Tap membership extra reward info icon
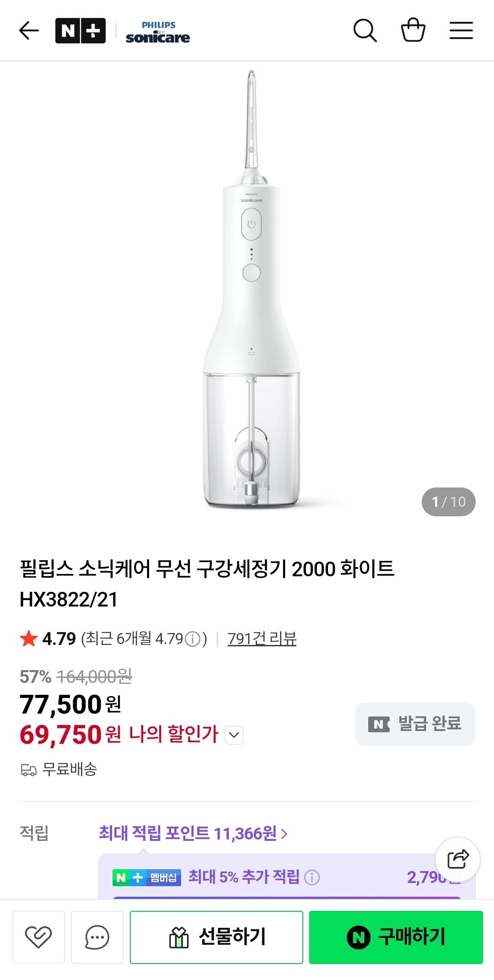This screenshot has width=494, height=980. [x=312, y=877]
